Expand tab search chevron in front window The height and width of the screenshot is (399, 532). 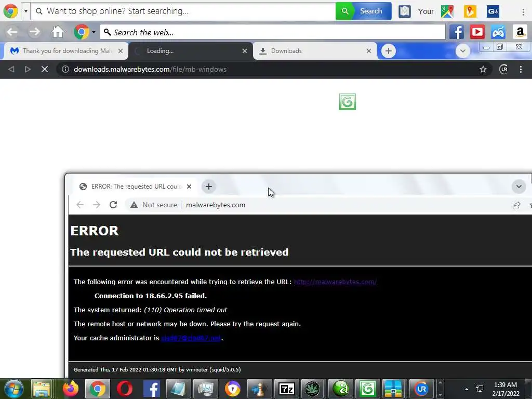(x=519, y=187)
